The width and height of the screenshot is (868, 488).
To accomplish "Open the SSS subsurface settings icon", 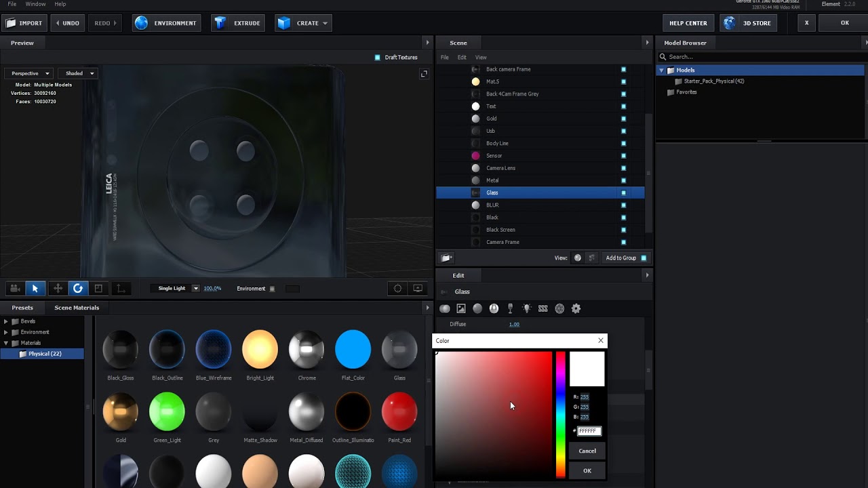I will coord(542,308).
